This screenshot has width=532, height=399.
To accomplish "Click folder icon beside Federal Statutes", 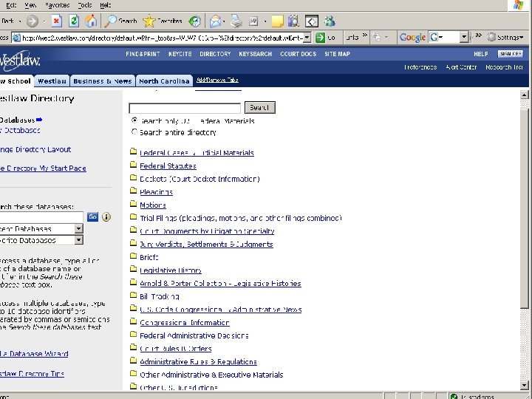I will tap(133, 165).
